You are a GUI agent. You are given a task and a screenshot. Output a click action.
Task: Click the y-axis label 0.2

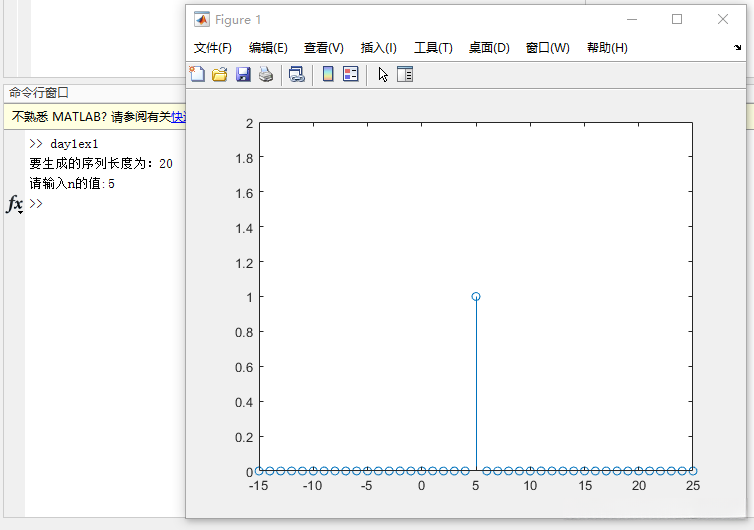click(x=244, y=437)
